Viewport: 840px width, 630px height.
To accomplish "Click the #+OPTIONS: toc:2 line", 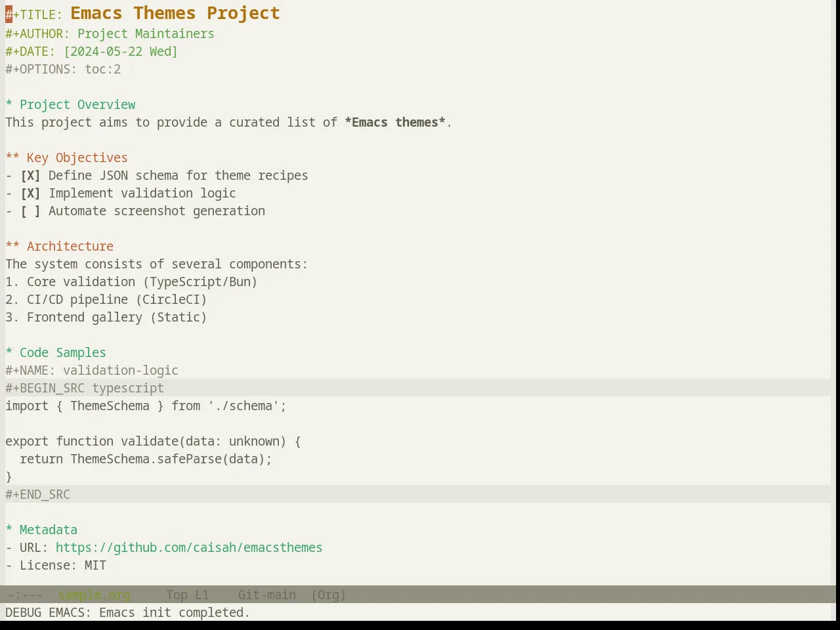I will [x=63, y=70].
